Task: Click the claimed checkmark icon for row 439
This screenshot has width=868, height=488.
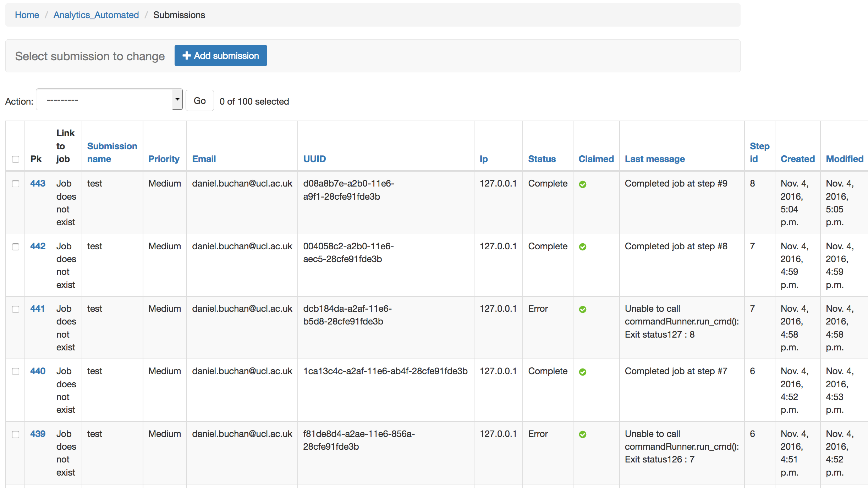Action: tap(582, 434)
